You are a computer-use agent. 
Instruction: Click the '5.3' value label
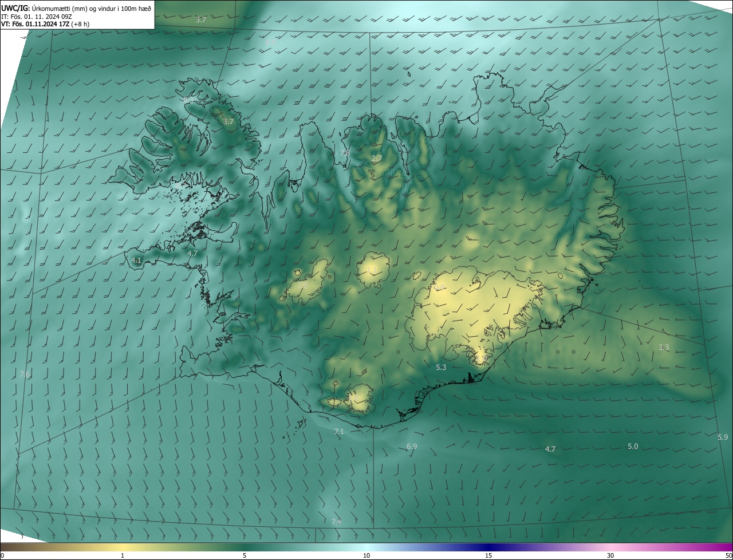[441, 367]
